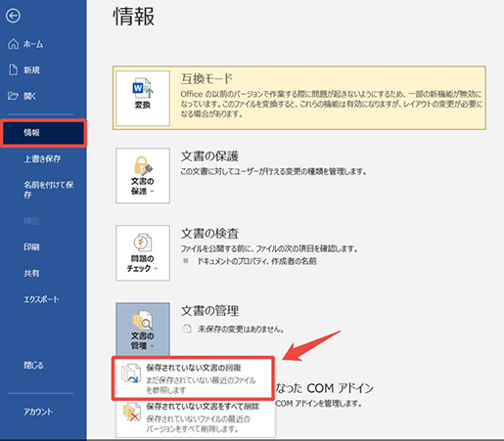Click the Open (開く) folder icon

(x=13, y=96)
